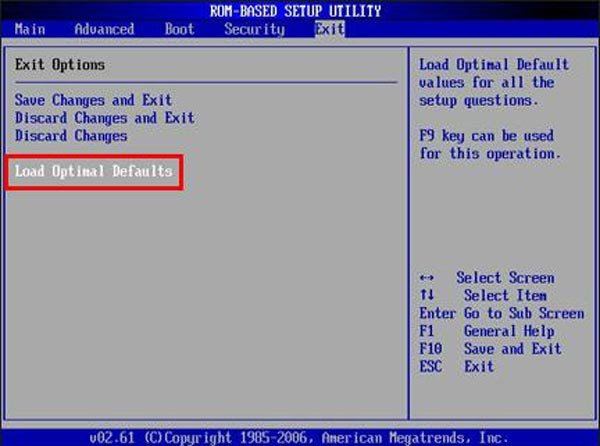Open the Security tab
This screenshot has width=600, height=446.
254,29
